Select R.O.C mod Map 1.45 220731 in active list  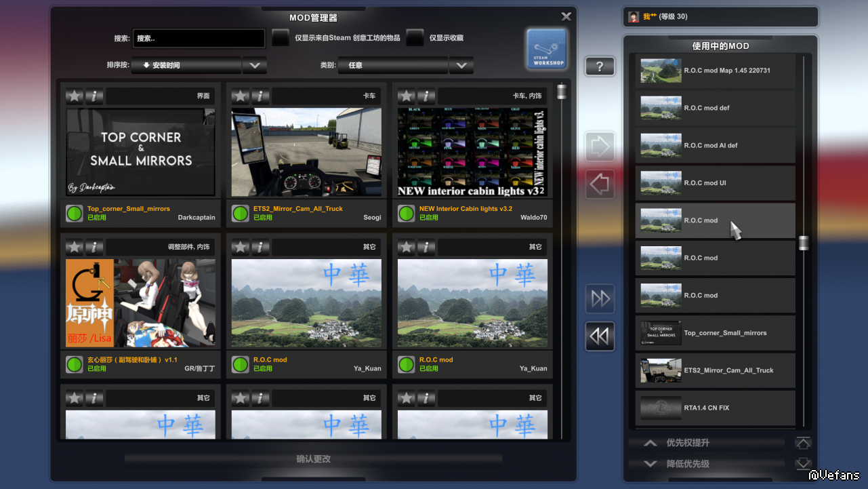[715, 71]
